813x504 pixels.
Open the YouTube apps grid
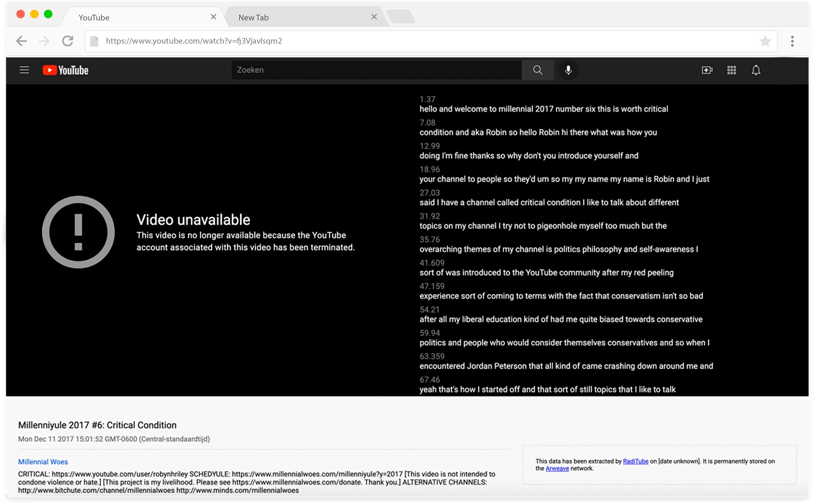click(731, 70)
